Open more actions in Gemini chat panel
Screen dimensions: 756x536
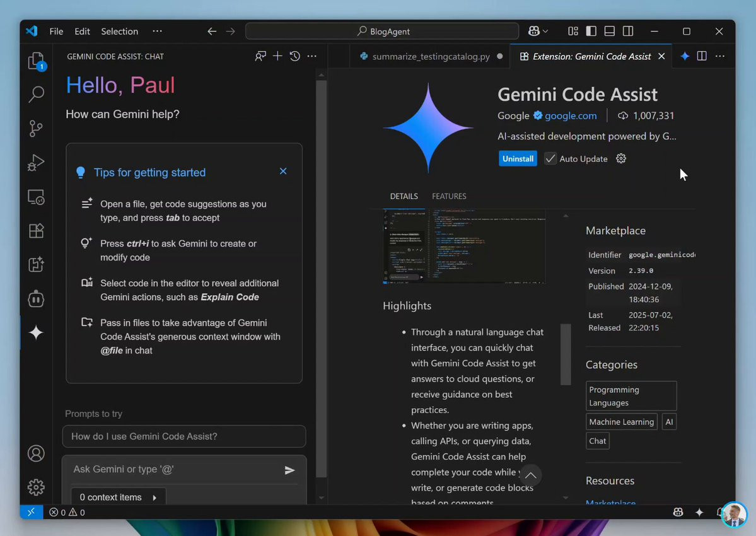click(312, 56)
